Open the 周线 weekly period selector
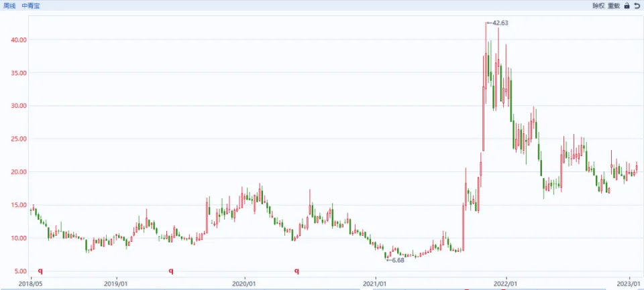644x290 pixels. (x=10, y=5)
